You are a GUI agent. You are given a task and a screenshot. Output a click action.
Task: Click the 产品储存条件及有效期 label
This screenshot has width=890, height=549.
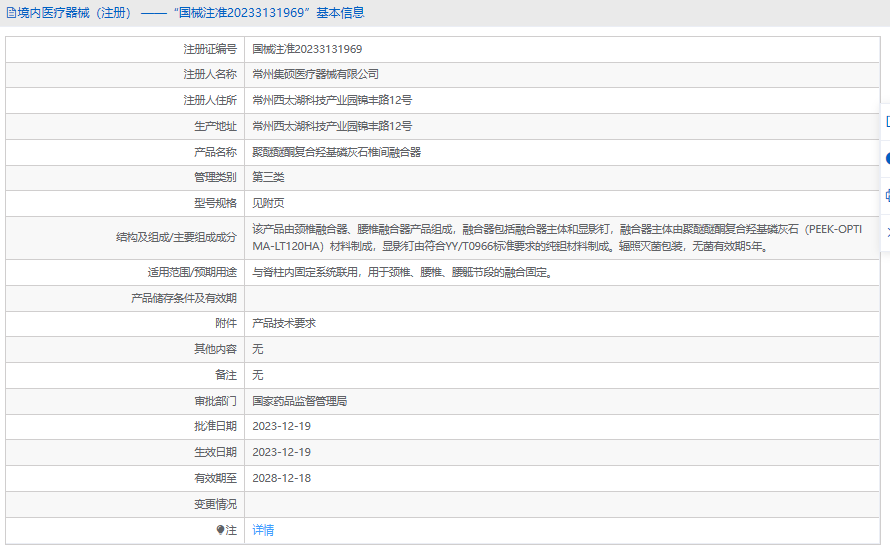pos(184,298)
